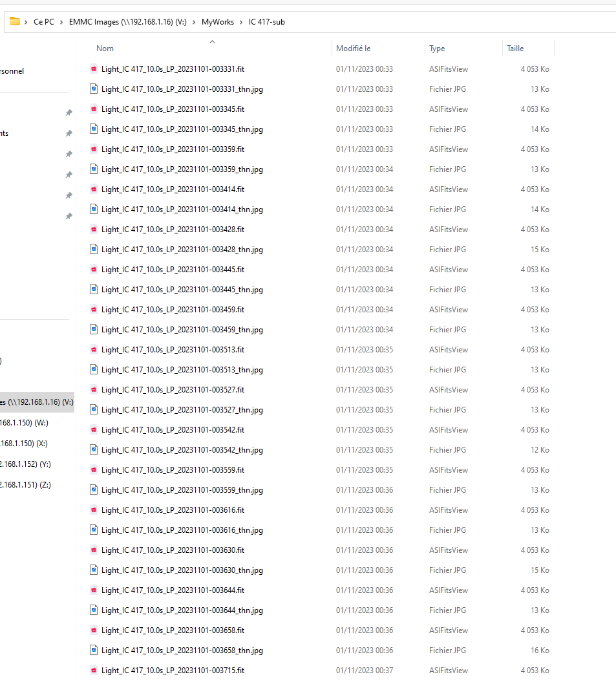
Task: Click the 16 Ko size of 003658_thn.jpg
Action: tap(540, 650)
